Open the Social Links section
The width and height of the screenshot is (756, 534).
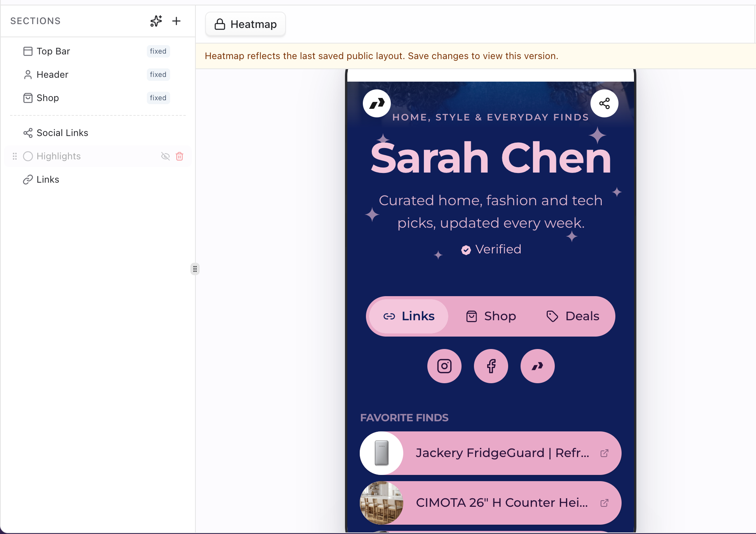point(97,133)
